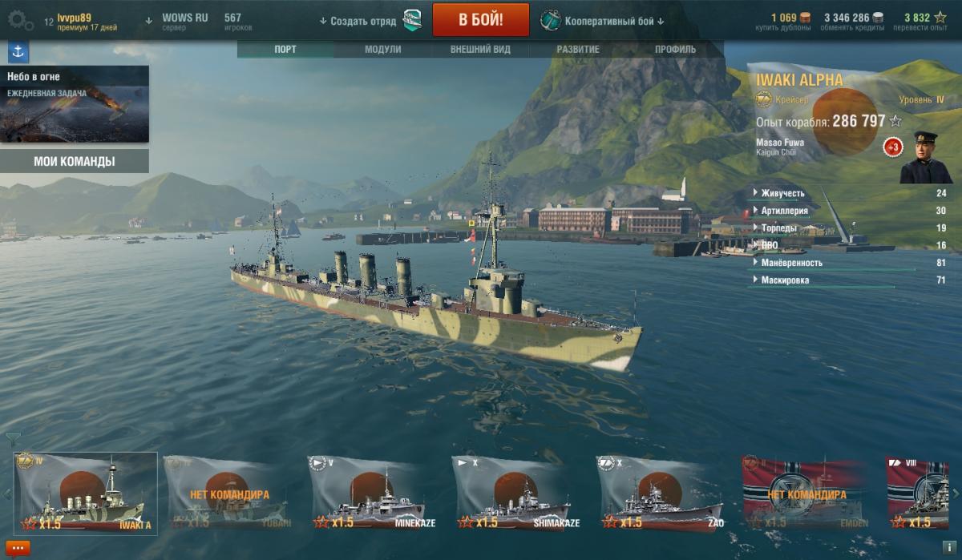Screen dimensions: 962x560
Task: Expand the Маскировка parameter section
Action: 850,280
